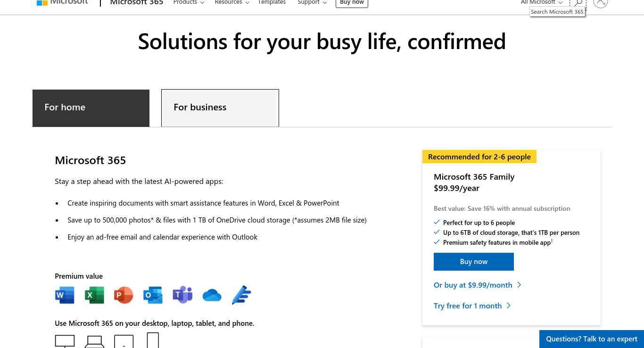This screenshot has width=644, height=348.
Task: Switch to the For business tab
Action: (220, 108)
